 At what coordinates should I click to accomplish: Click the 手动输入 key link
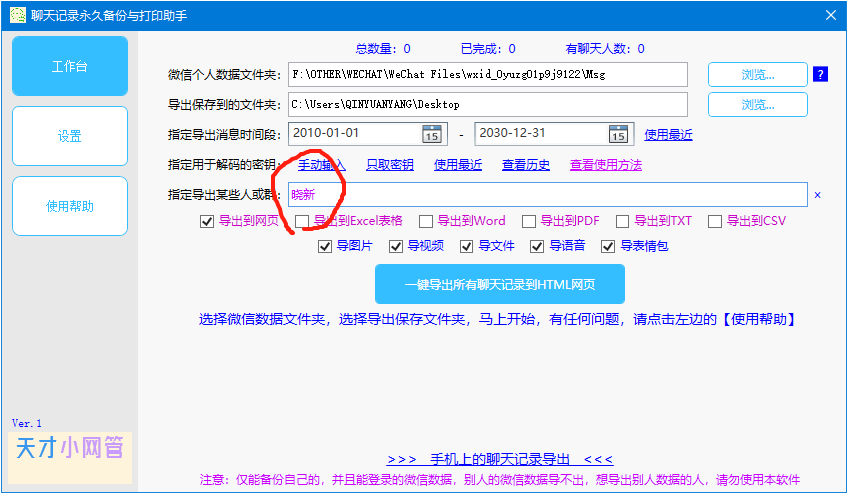[x=321, y=165]
